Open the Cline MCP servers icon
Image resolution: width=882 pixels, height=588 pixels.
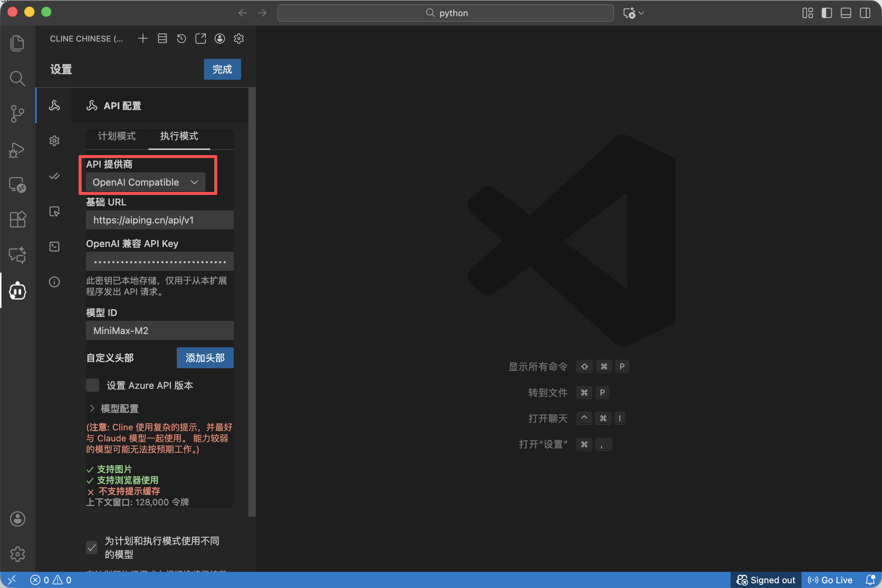[x=162, y=39]
